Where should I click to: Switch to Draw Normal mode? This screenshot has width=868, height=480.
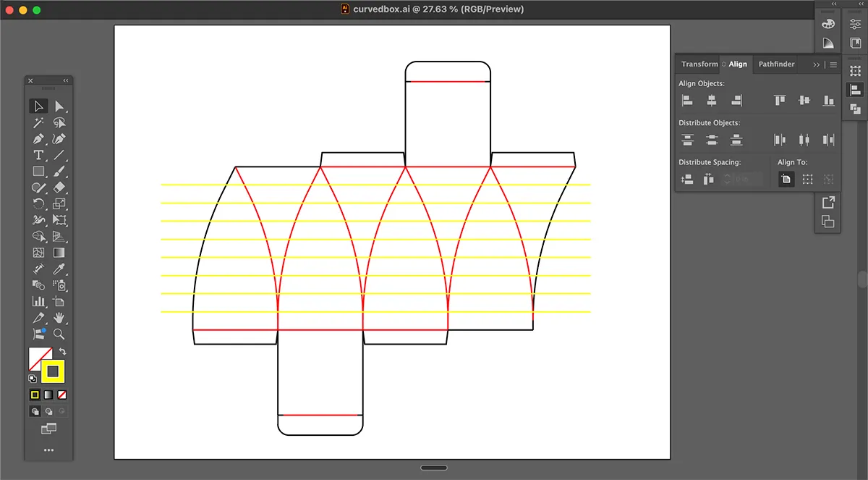point(34,411)
